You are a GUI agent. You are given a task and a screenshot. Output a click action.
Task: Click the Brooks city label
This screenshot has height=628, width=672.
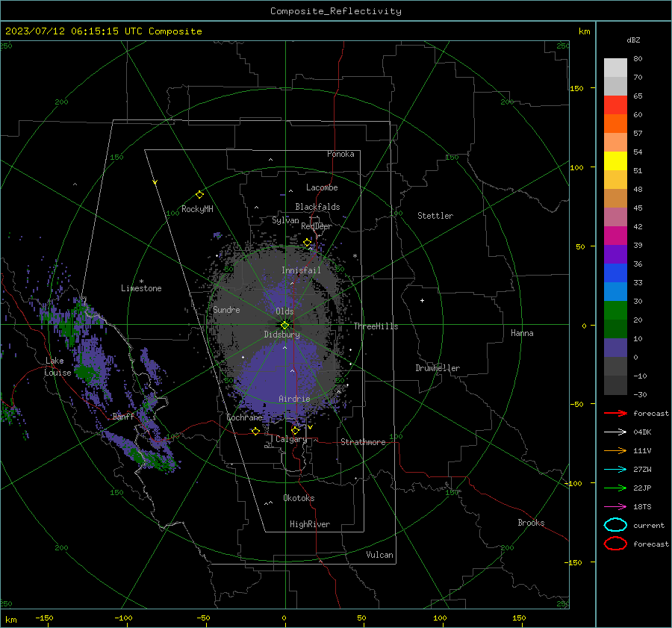click(531, 523)
